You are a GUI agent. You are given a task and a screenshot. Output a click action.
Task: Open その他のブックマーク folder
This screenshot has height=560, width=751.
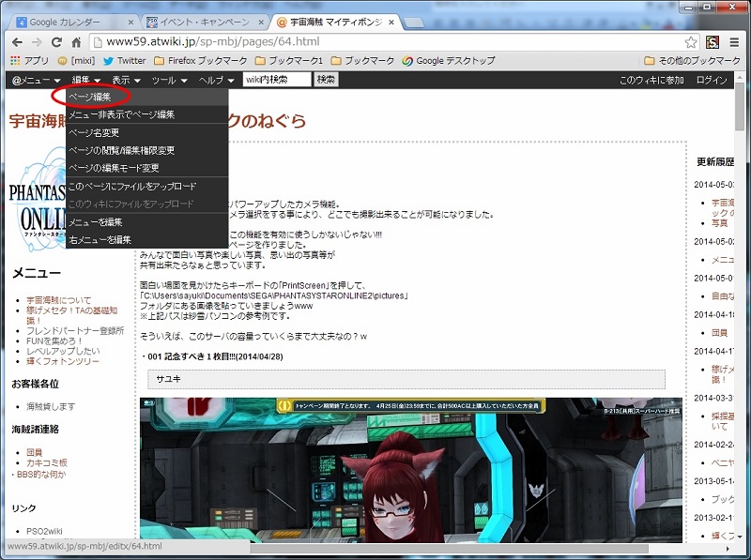tap(693, 61)
